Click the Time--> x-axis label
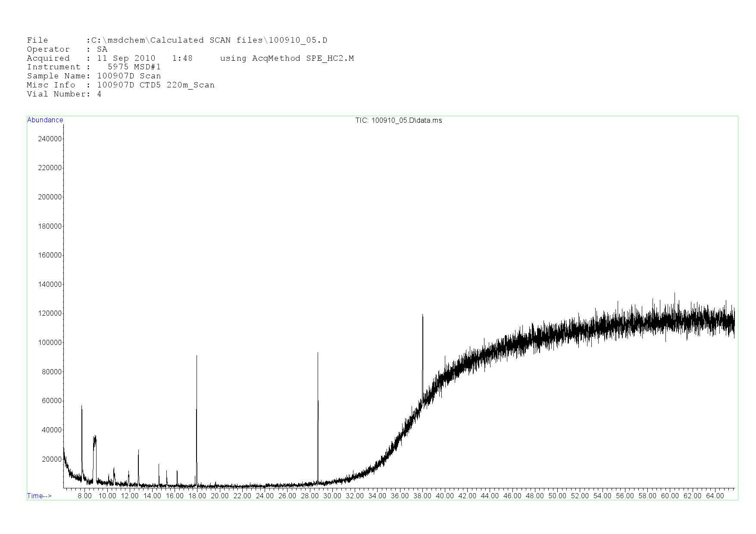This screenshot has width=756, height=534. (x=39, y=496)
